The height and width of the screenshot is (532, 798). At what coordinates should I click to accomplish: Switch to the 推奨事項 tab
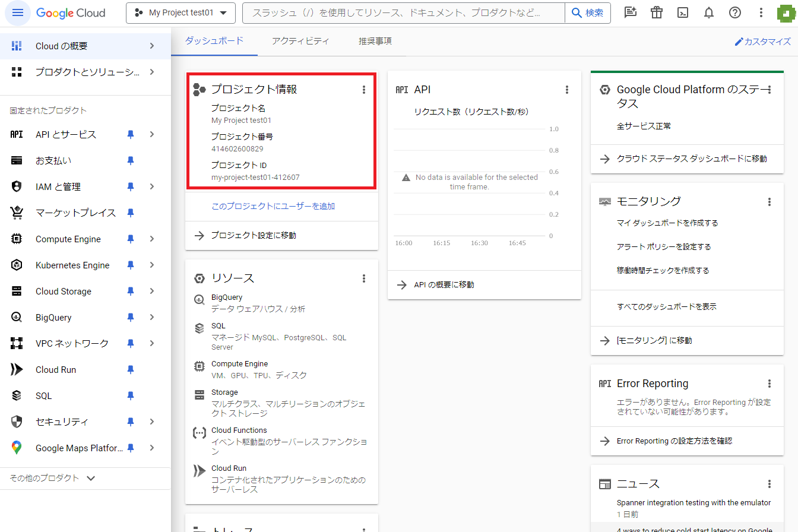(x=375, y=41)
